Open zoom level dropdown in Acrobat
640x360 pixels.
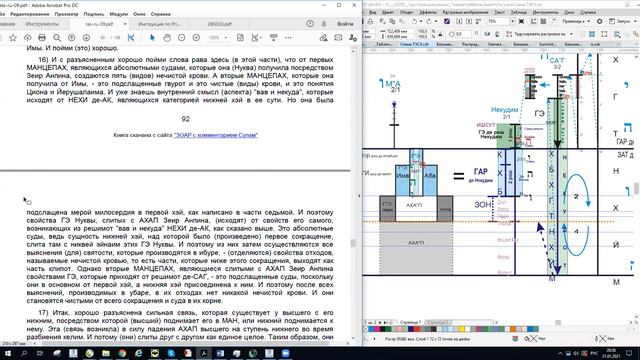coord(226,38)
